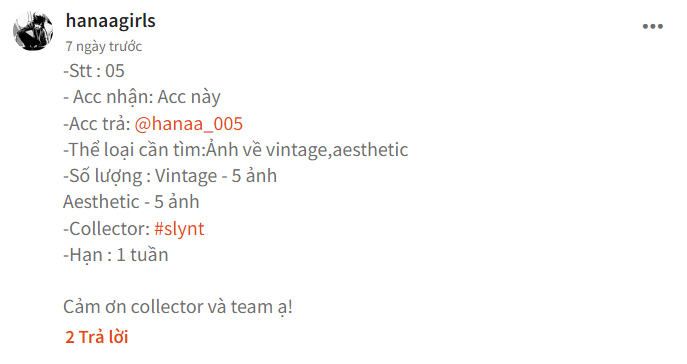Click the "Thể loại cần tìm" line

pos(236,150)
